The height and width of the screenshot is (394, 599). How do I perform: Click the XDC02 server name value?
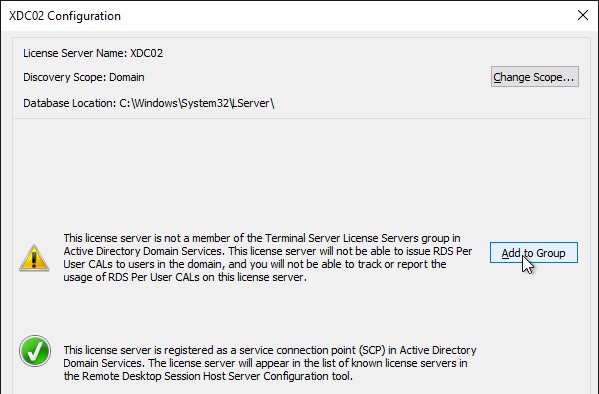tap(147, 53)
